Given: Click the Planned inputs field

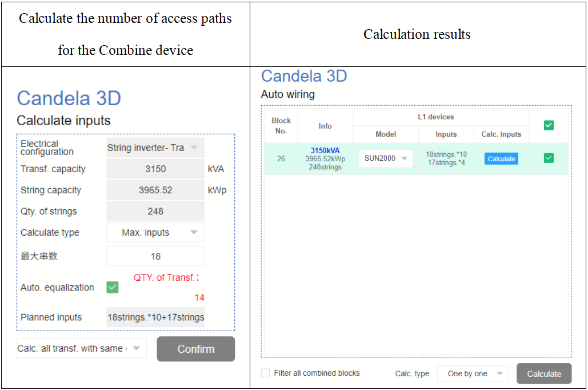Looking at the screenshot, I should pos(155,317).
